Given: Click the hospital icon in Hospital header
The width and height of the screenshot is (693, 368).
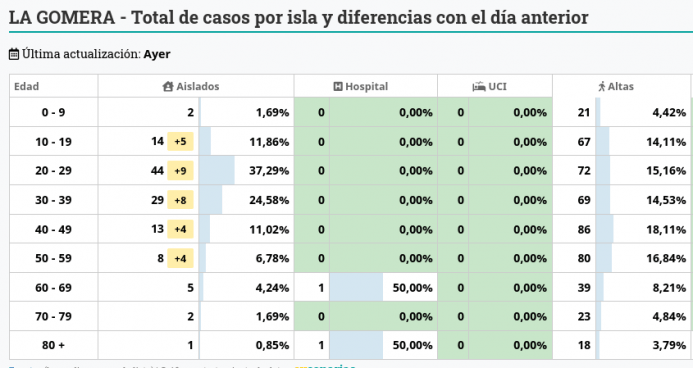Looking at the screenshot, I should (338, 87).
